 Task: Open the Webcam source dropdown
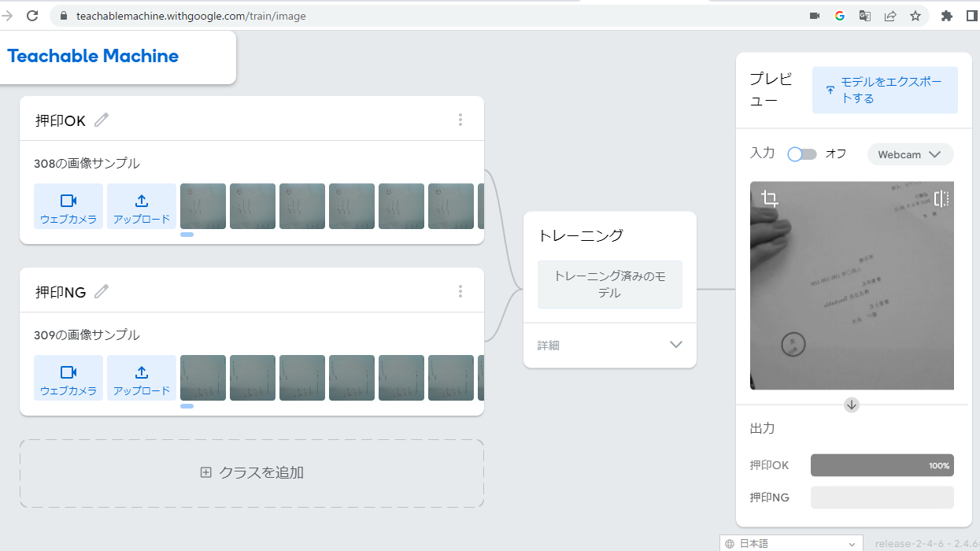click(x=910, y=154)
